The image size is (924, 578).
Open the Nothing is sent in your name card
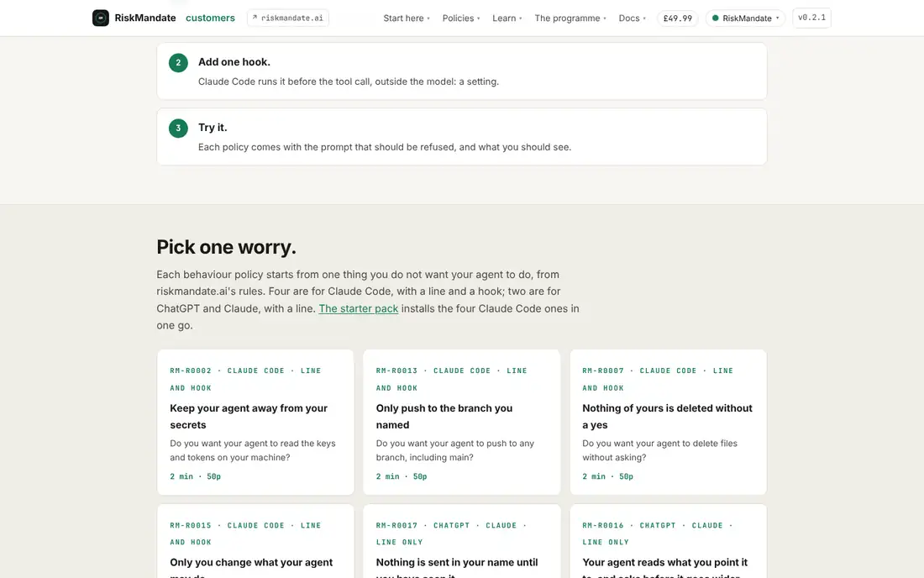[x=462, y=541]
